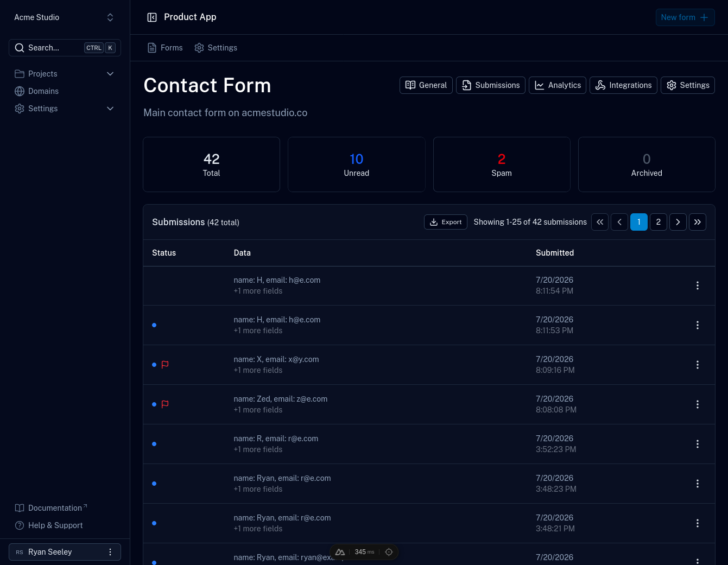Click unread dot on 8:11:53 PM row
Screen dimensions: 728x565
[x=154, y=325]
